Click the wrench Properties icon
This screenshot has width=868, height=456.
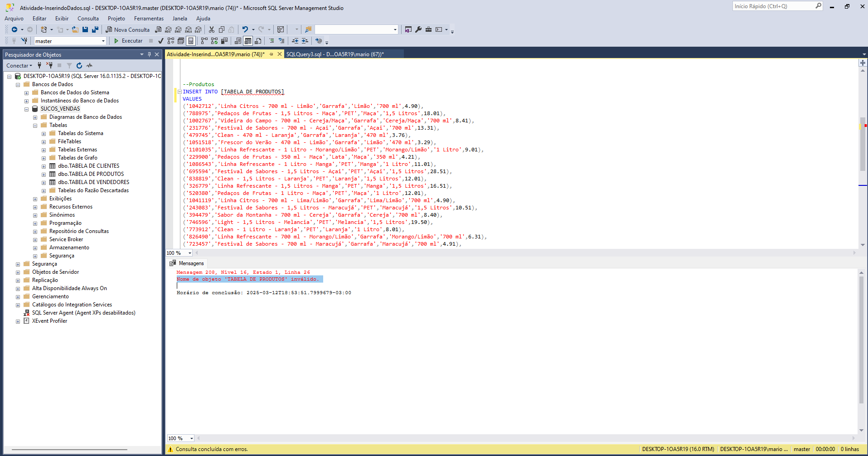418,29
